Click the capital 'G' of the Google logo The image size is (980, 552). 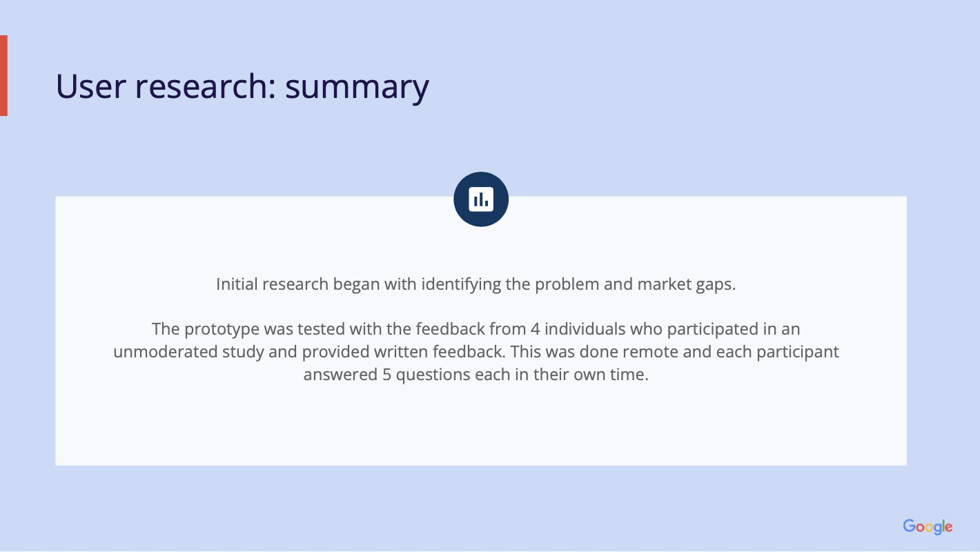[x=911, y=526]
